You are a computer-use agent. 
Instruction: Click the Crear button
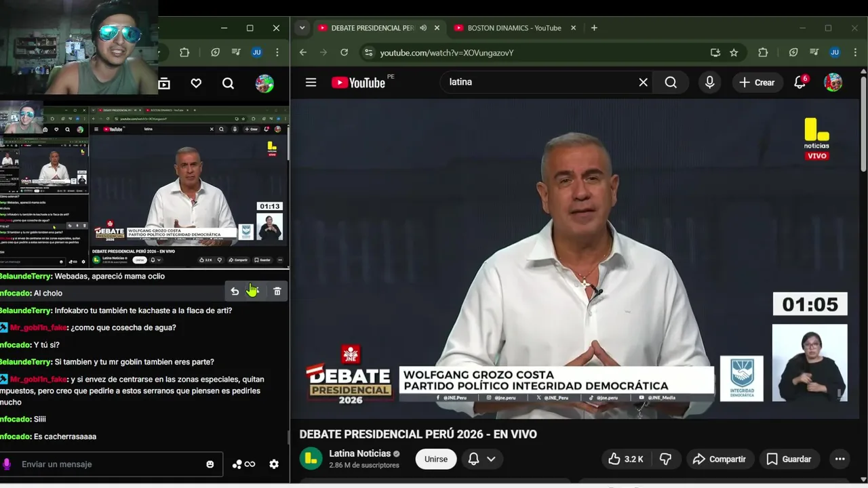pyautogui.click(x=756, y=82)
